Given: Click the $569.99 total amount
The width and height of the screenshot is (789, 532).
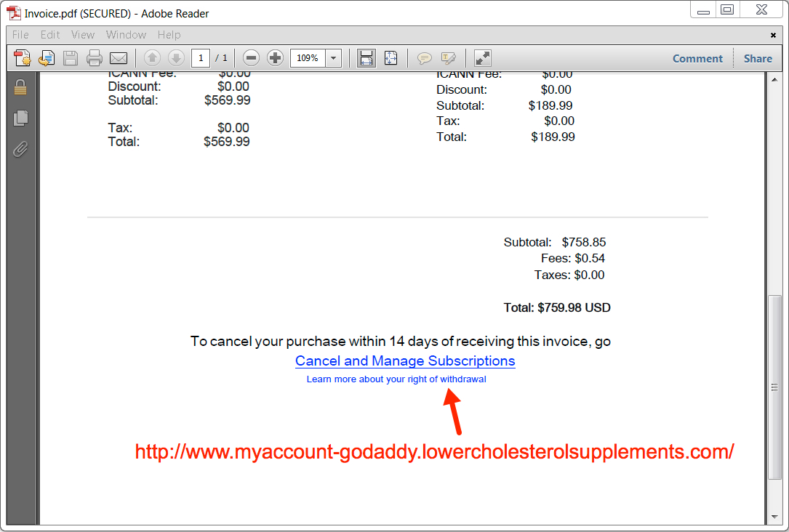Looking at the screenshot, I should point(226,142).
